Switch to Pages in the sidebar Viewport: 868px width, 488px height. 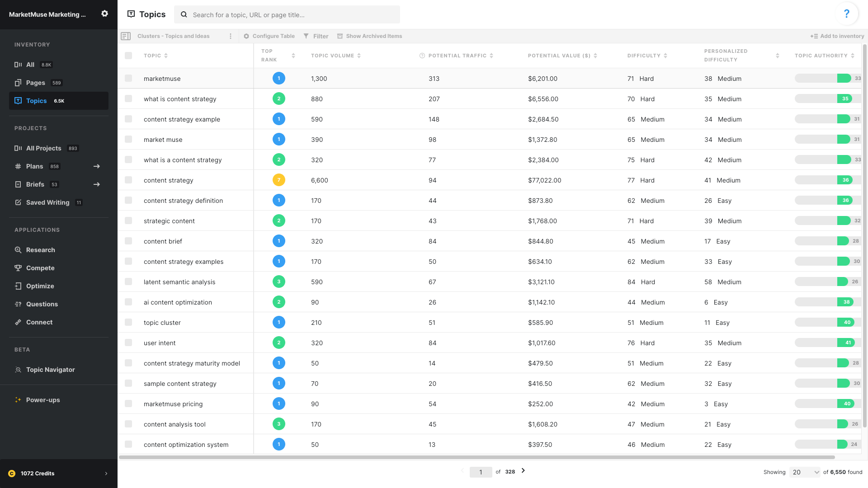(35, 83)
